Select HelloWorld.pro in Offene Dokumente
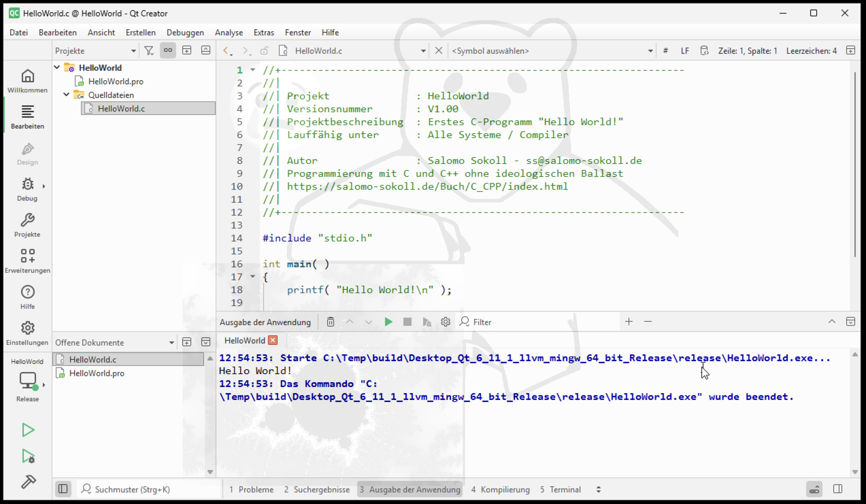 [97, 373]
